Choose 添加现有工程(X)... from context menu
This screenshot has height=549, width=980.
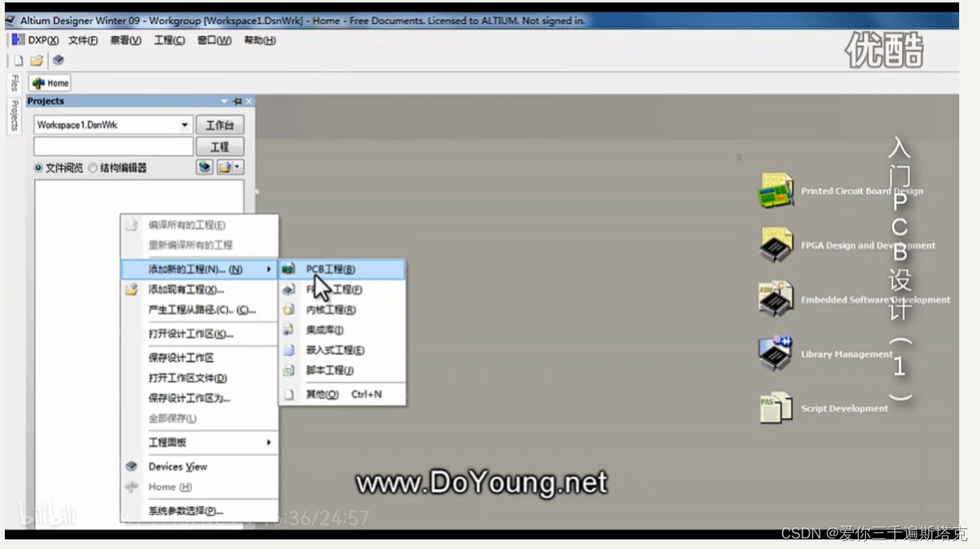pyautogui.click(x=199, y=289)
